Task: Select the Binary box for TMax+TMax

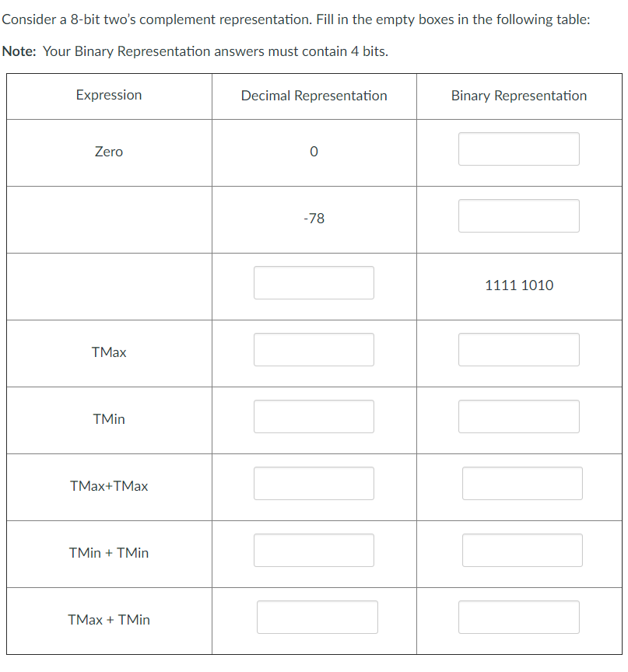Action: click(x=522, y=483)
